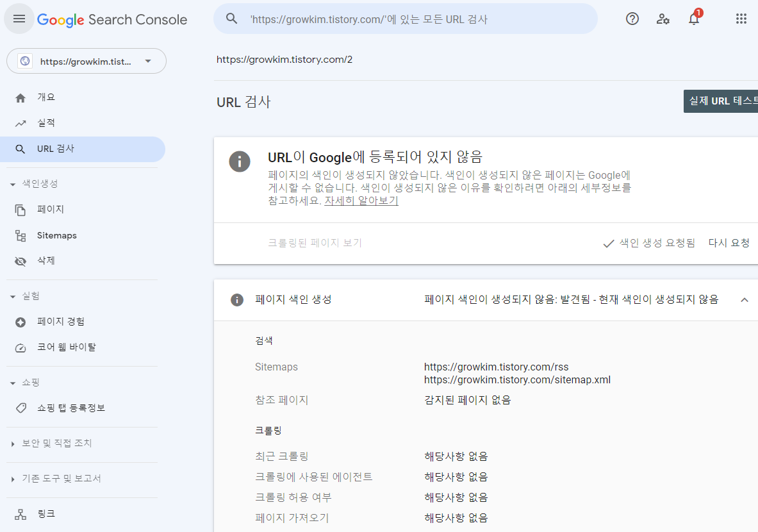This screenshot has height=532, width=758.
Task: Open the hamburger main menu
Action: (x=19, y=19)
